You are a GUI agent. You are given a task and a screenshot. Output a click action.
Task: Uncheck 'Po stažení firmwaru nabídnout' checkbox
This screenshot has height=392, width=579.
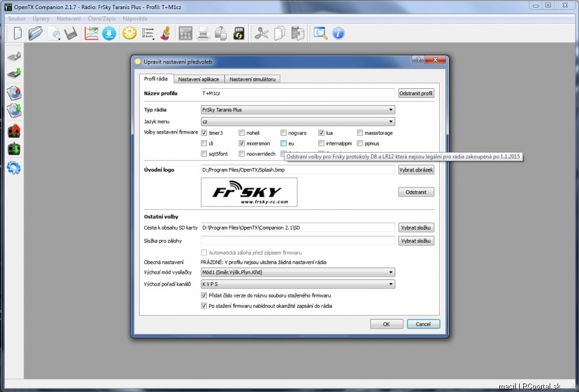(x=204, y=306)
